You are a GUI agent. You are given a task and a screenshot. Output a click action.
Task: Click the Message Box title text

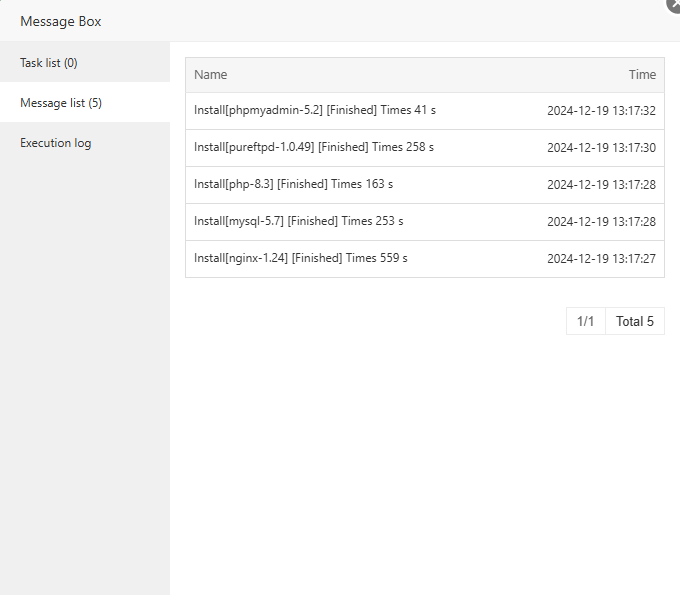tap(61, 21)
